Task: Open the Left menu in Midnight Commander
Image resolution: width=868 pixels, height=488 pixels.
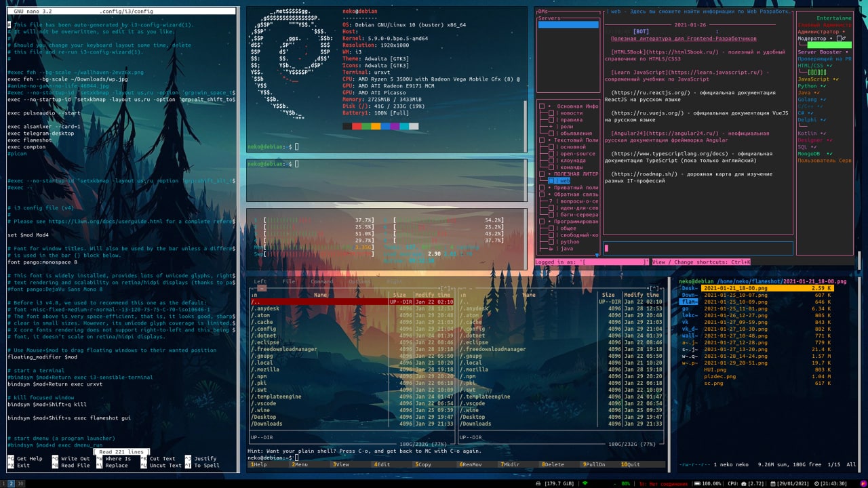Action: click(260, 281)
